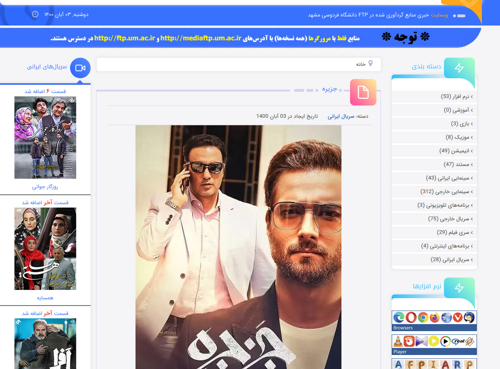
Task: Click the pink document icon beside جزیره
Action: 363,92
